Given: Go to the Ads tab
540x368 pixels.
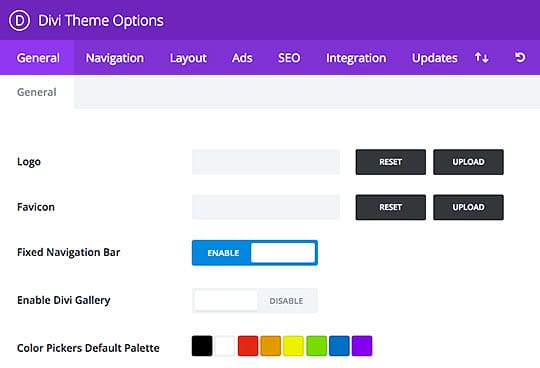Looking at the screenshot, I should [242, 58].
